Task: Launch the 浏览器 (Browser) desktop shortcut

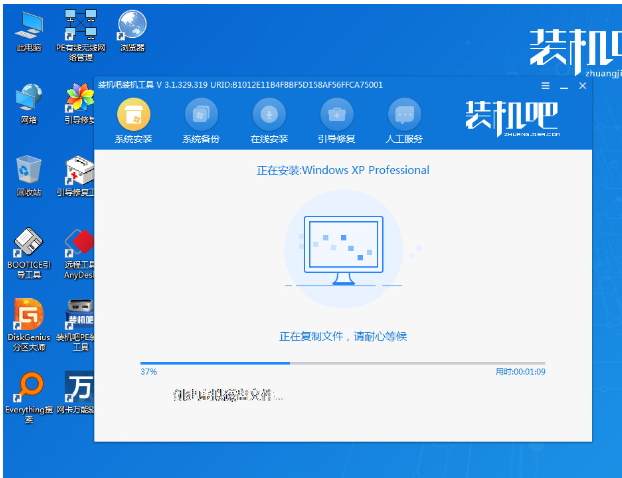Action: point(131,28)
